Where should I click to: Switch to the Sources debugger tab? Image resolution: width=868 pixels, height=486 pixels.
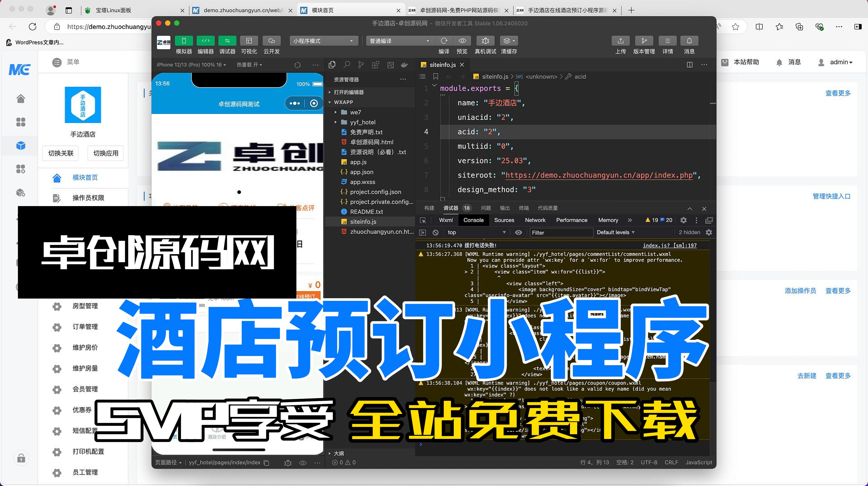point(504,220)
